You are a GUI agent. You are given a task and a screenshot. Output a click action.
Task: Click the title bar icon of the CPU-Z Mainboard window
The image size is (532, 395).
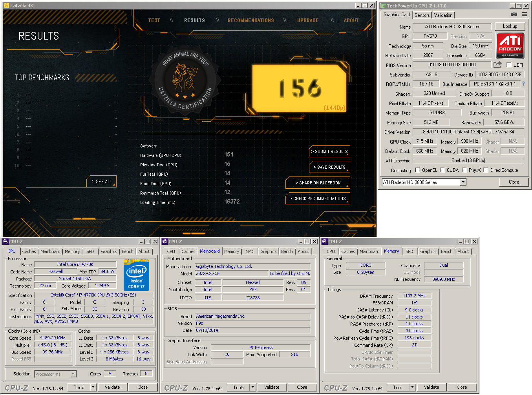click(165, 242)
